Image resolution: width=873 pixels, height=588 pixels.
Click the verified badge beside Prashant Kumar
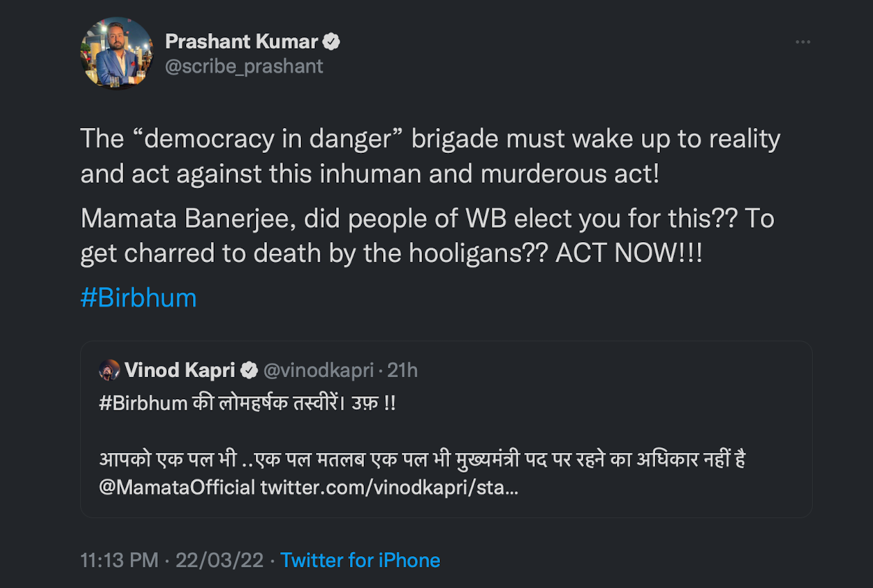click(x=331, y=42)
